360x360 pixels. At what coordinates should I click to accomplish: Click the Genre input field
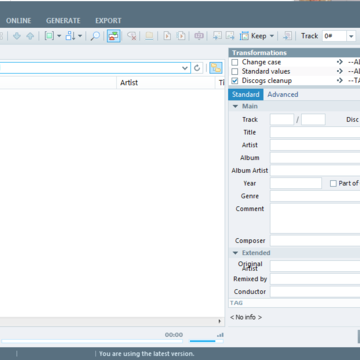point(315,196)
